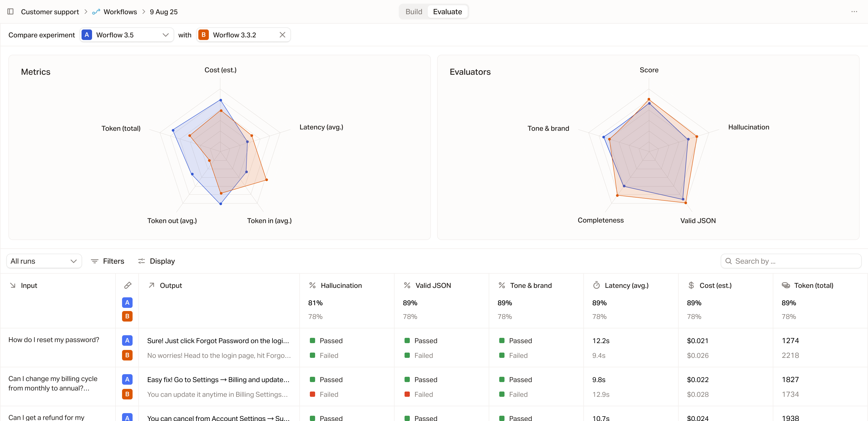Click the Hallucination percent icon
The image size is (868, 421).
point(312,285)
